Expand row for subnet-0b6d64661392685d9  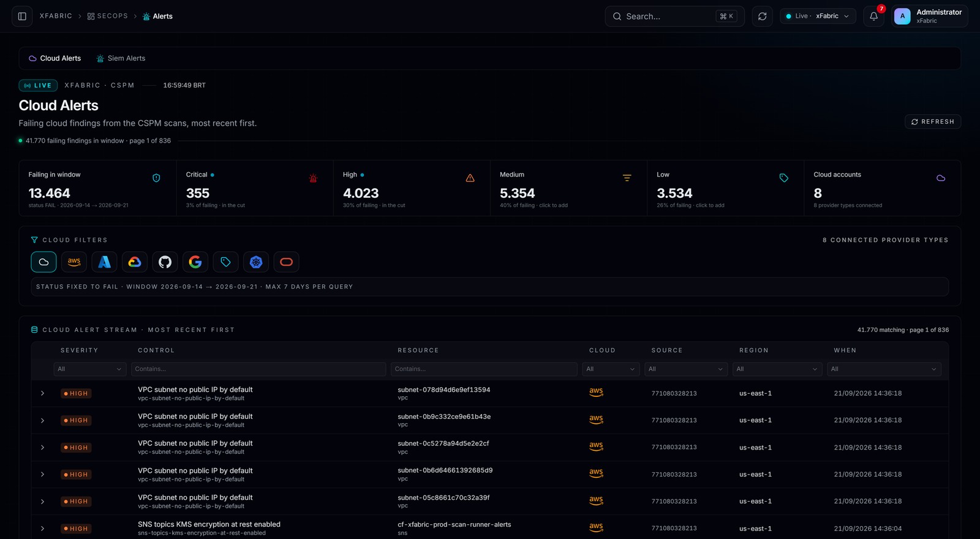(42, 474)
